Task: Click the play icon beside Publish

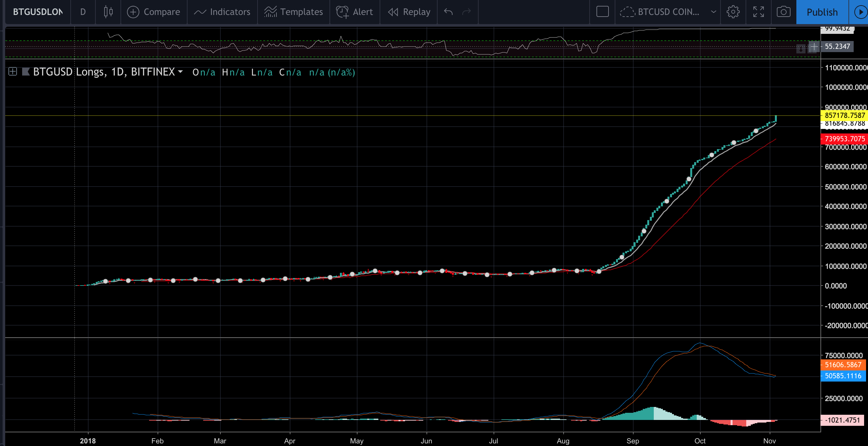Action: click(x=860, y=12)
